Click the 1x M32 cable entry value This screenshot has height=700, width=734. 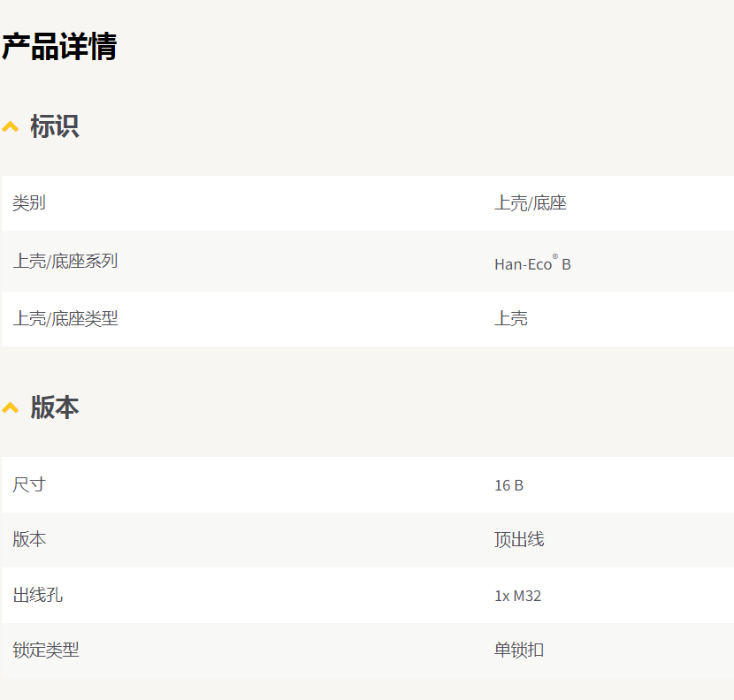pyautogui.click(x=517, y=596)
